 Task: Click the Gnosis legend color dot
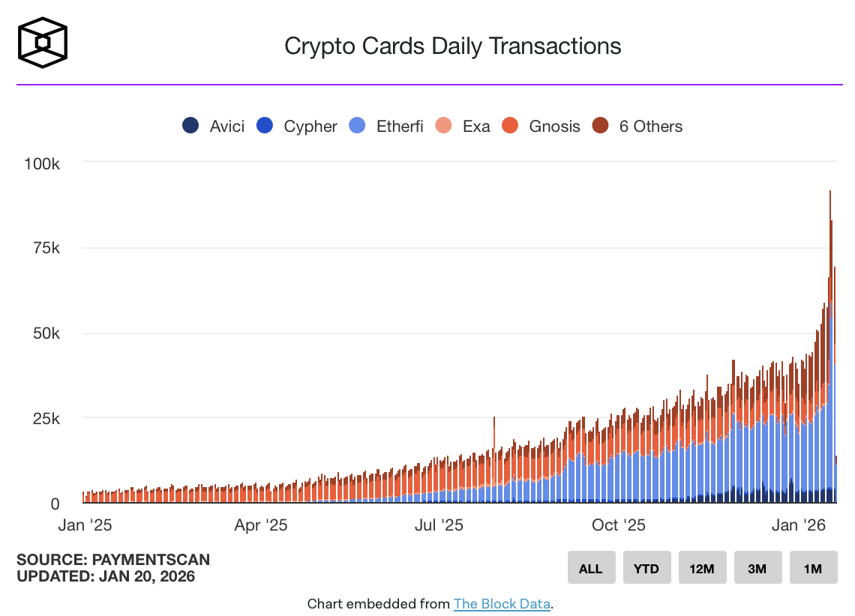511,126
